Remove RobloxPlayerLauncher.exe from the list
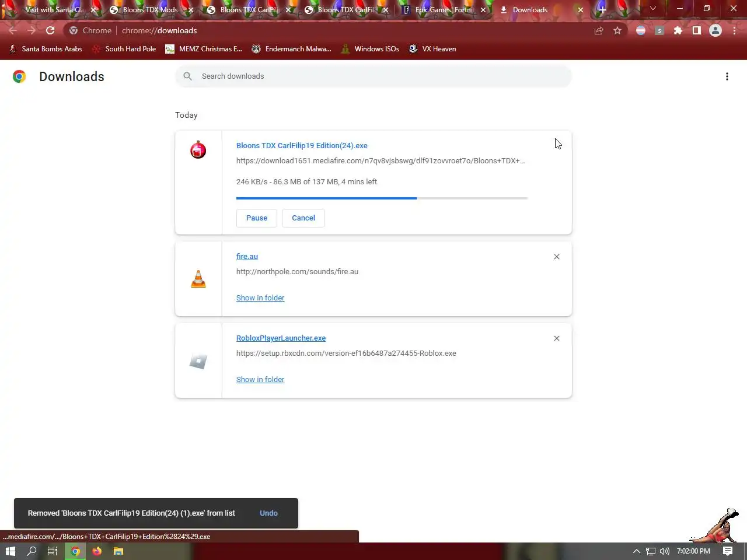Screen dimensions: 747x560 [x=557, y=338]
